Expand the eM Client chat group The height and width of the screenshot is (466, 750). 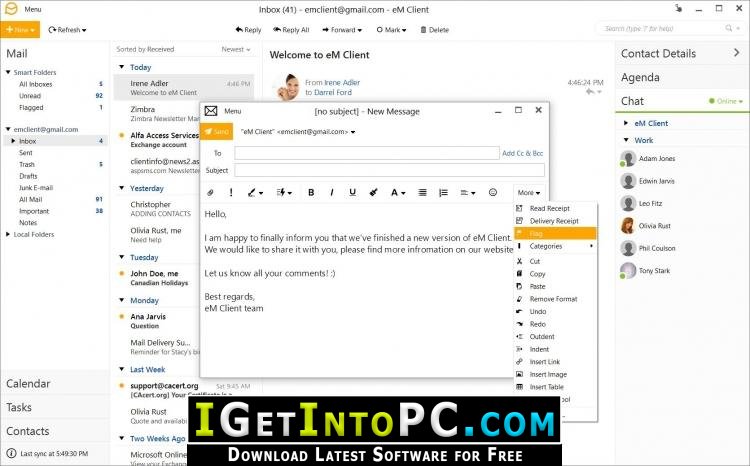click(626, 123)
